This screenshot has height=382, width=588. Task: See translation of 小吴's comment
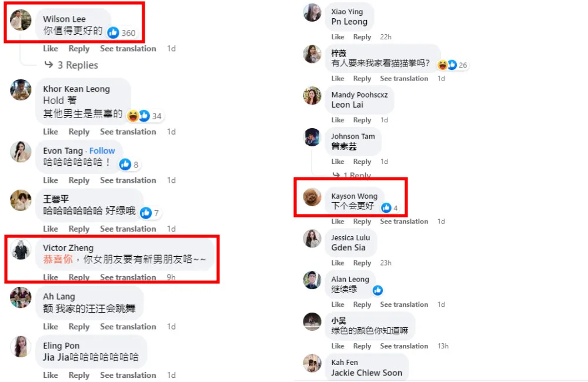404,346
